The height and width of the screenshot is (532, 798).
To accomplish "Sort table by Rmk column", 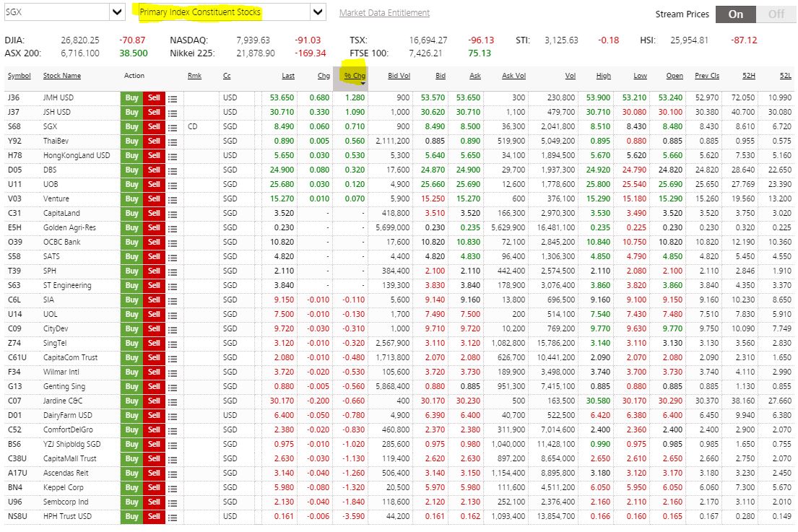I will pos(194,76).
